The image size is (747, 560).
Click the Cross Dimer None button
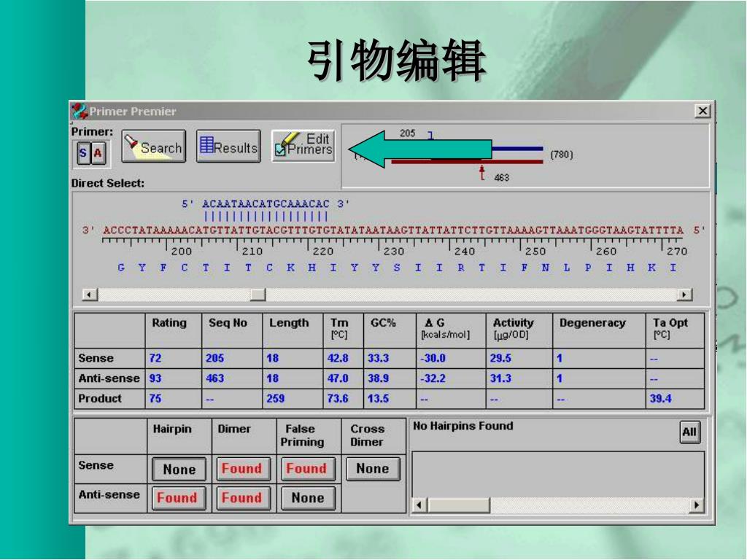click(373, 469)
